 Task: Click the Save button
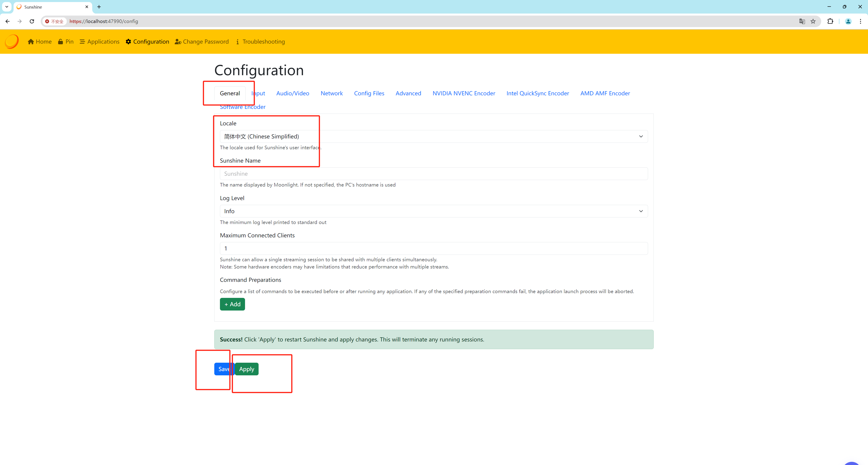point(224,369)
